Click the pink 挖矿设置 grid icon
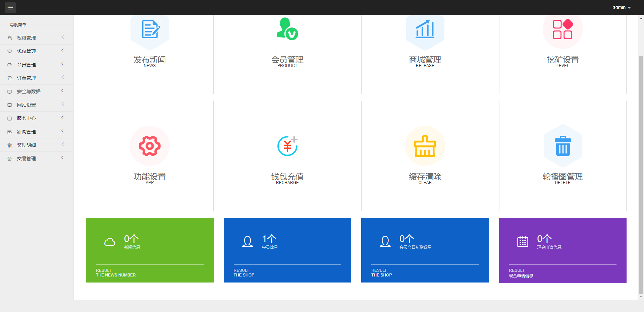Screen dimensions: 644x312 562,29
